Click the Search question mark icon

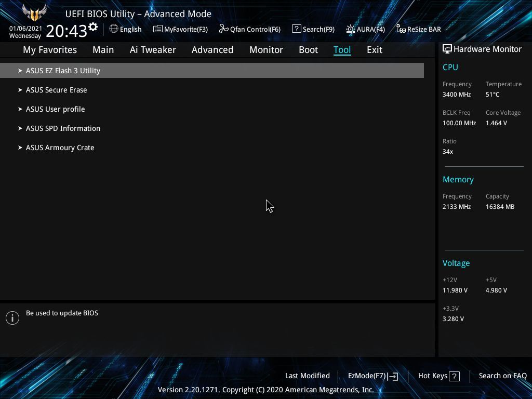[x=296, y=29]
